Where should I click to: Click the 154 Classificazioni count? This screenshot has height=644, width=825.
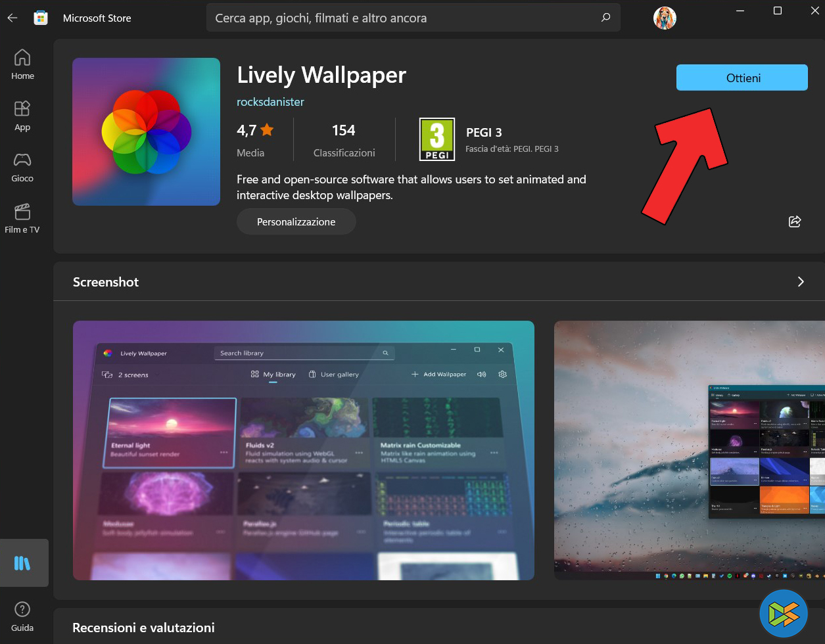click(x=344, y=140)
